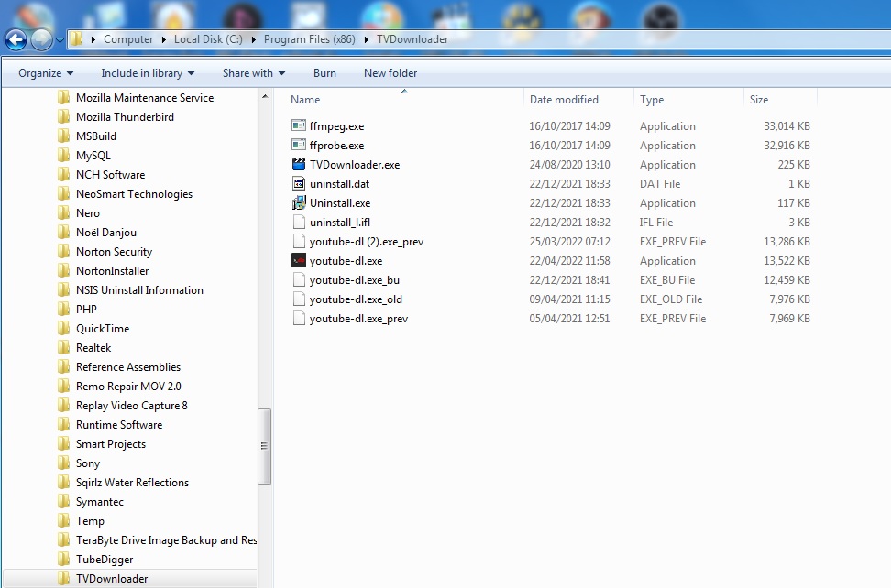Expand the arrow after Computer in address bar
Viewport: 891px width, 588px height.
(164, 39)
